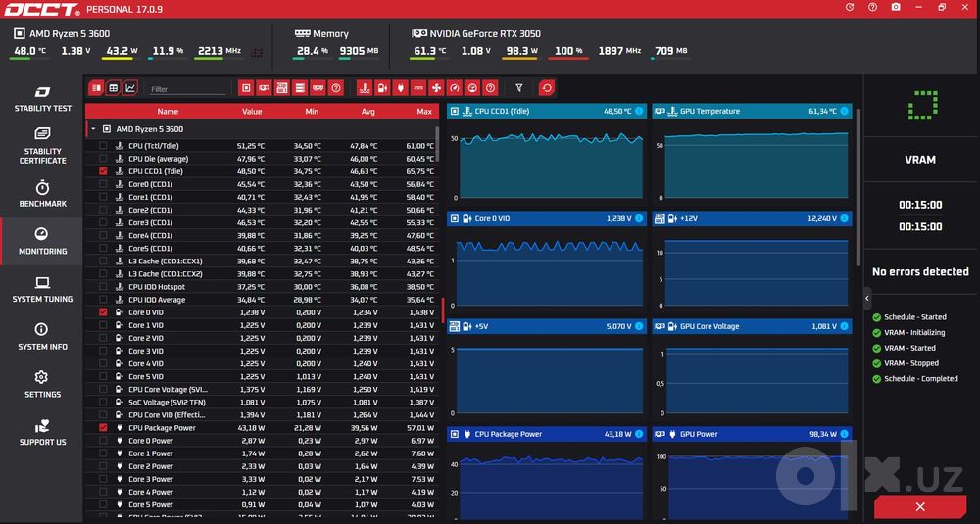Open the Support Us section

(x=42, y=432)
